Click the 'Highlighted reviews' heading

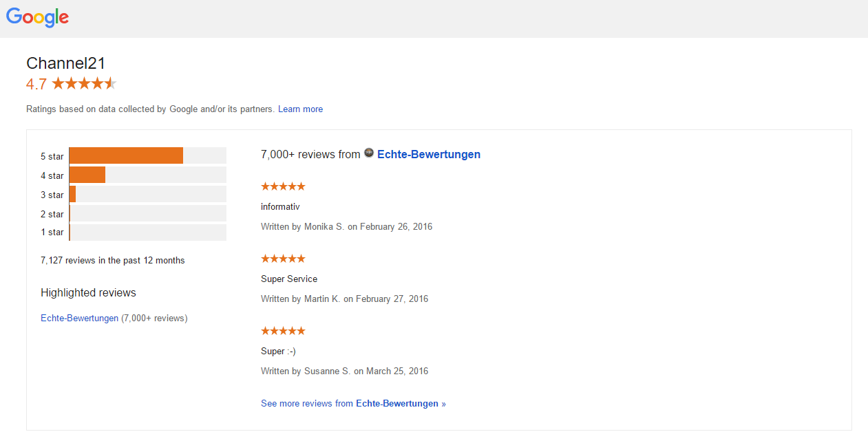point(88,292)
